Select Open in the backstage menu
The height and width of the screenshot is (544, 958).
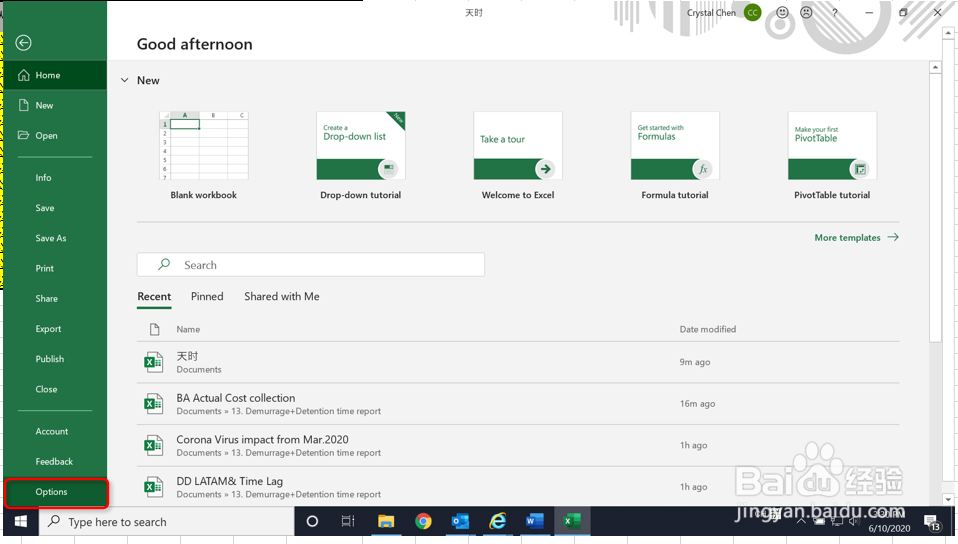tap(55, 135)
